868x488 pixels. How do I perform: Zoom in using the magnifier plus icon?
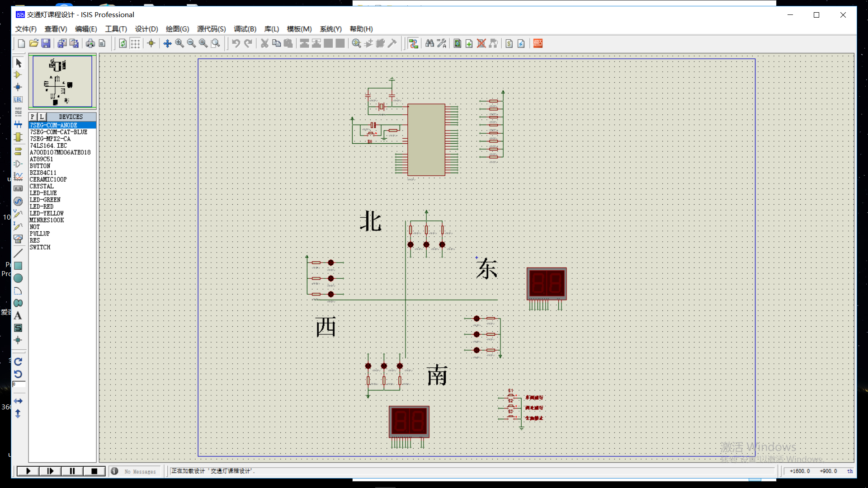click(x=179, y=43)
